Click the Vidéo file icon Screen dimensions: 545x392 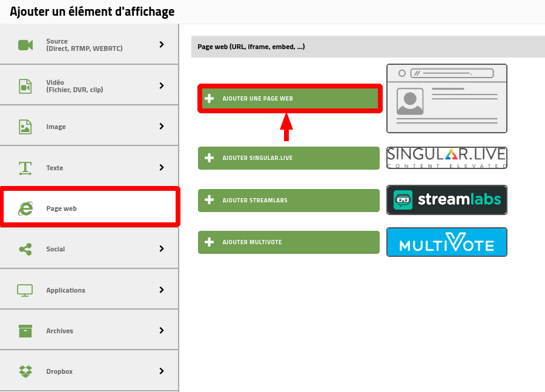[25, 86]
